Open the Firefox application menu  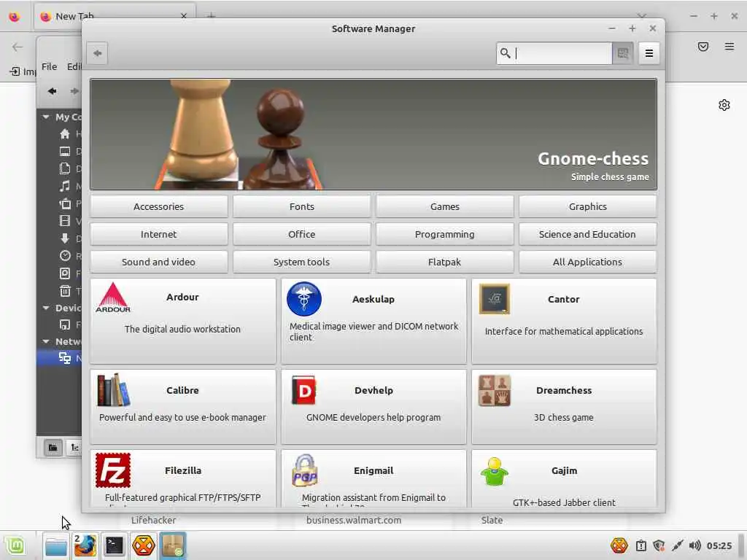point(729,47)
